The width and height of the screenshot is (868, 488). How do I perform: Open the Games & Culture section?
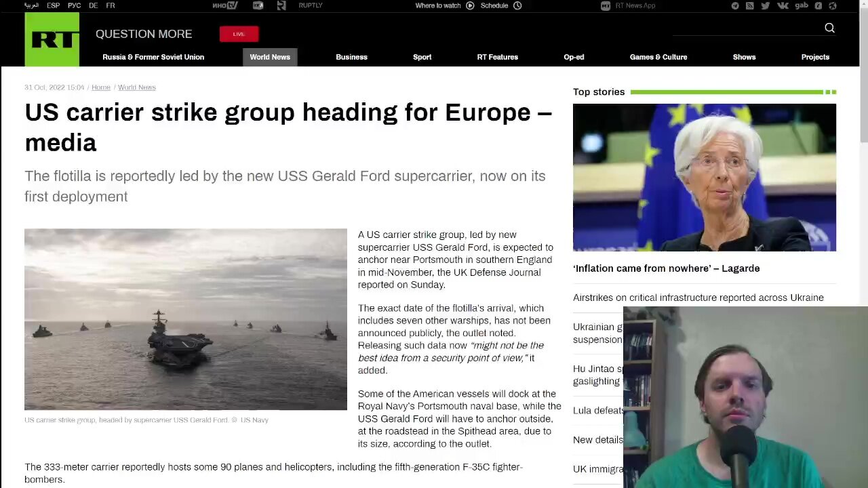coord(658,57)
